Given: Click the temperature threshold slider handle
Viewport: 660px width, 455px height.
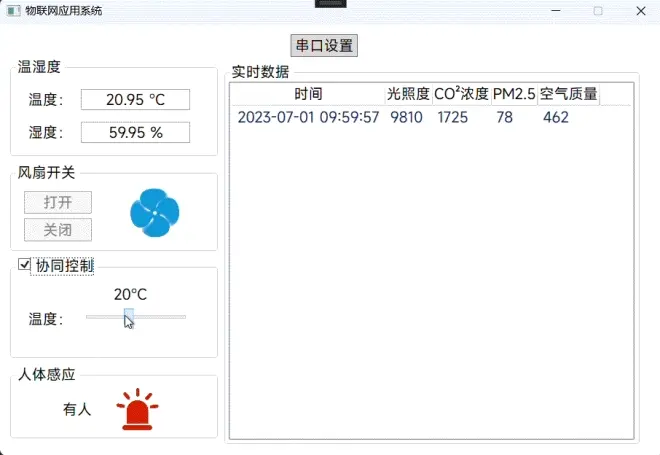Looking at the screenshot, I should pyautogui.click(x=128, y=316).
